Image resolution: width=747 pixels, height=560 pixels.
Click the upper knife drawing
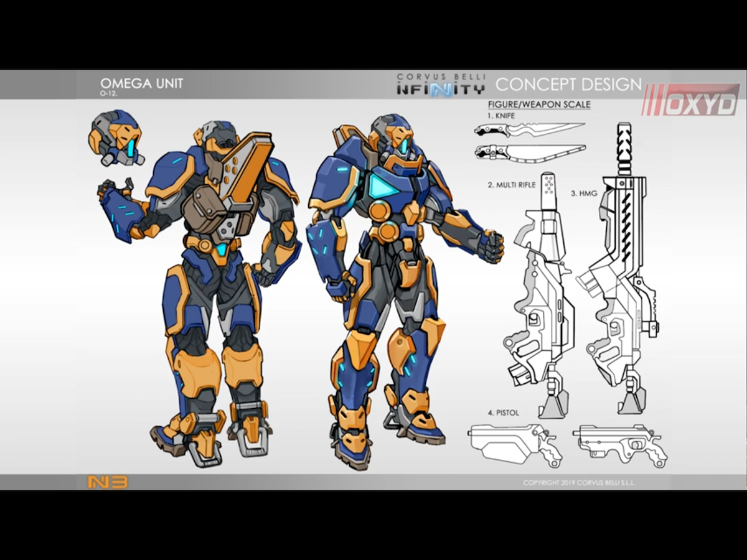(529, 130)
